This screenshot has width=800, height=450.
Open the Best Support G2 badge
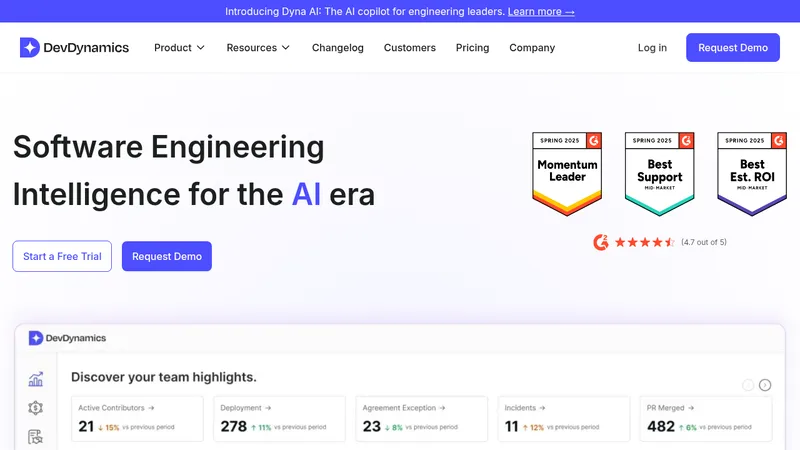(x=659, y=173)
